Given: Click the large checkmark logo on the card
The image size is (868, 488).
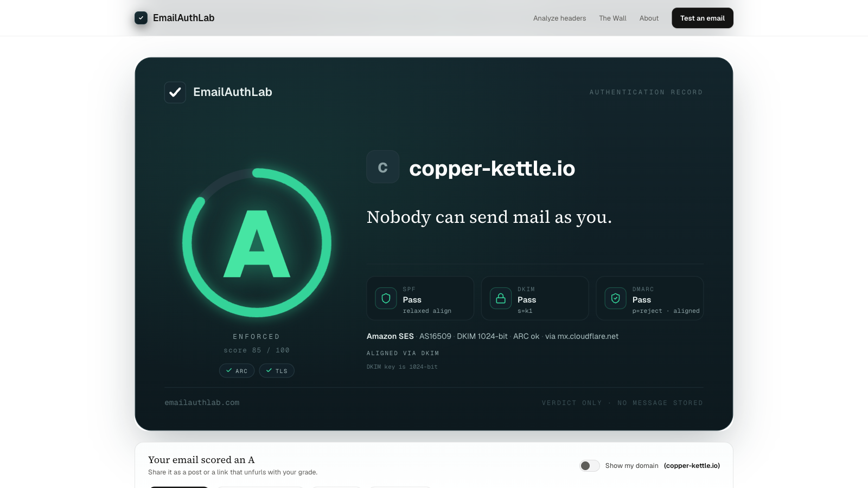Looking at the screenshot, I should click(175, 92).
